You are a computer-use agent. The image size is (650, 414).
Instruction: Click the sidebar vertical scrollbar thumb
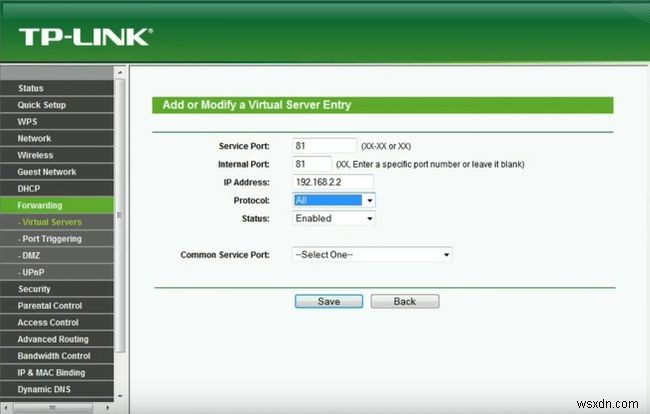pyautogui.click(x=120, y=215)
